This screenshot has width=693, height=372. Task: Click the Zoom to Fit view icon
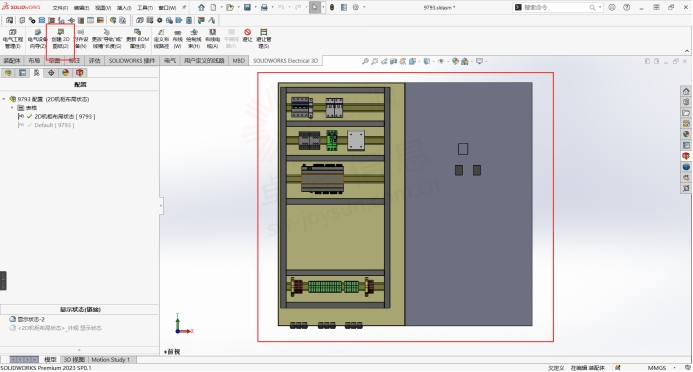tap(365, 61)
